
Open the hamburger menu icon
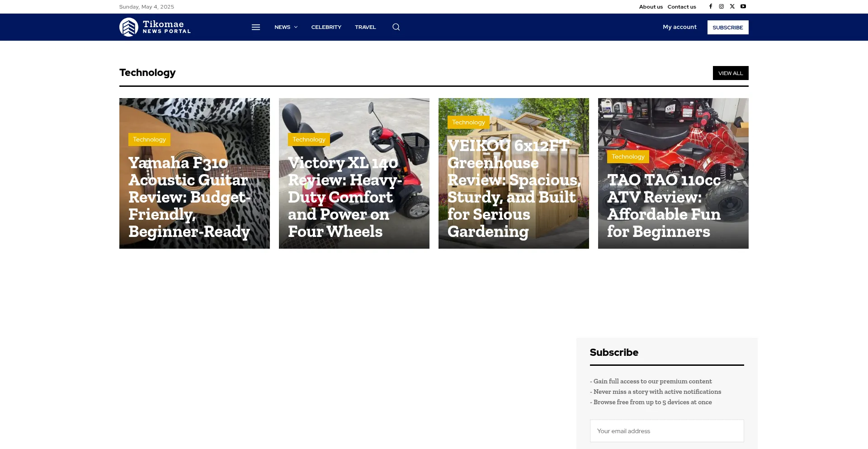tap(256, 27)
